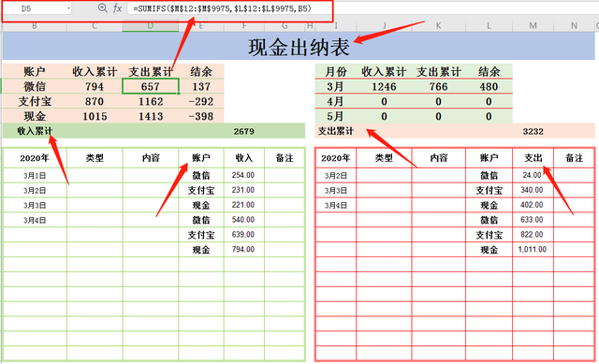
Task: Click the 现金出纳表 title cell
Action: click(299, 46)
